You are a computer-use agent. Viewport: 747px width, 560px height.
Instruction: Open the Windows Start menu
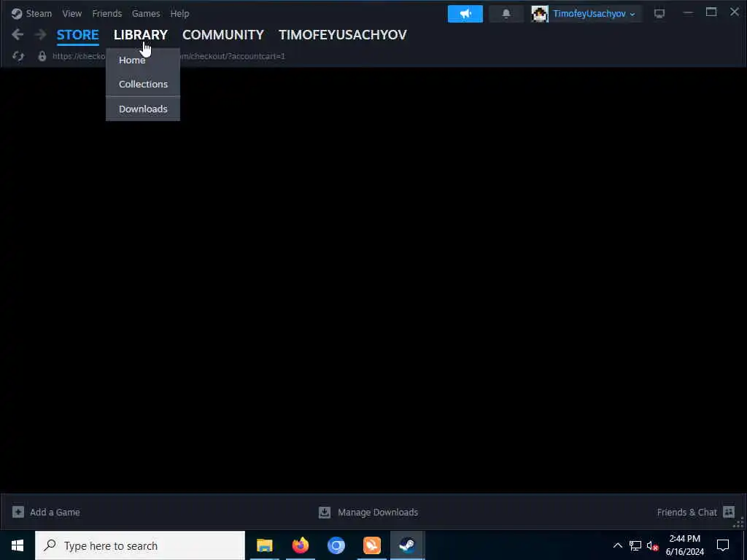point(18,545)
